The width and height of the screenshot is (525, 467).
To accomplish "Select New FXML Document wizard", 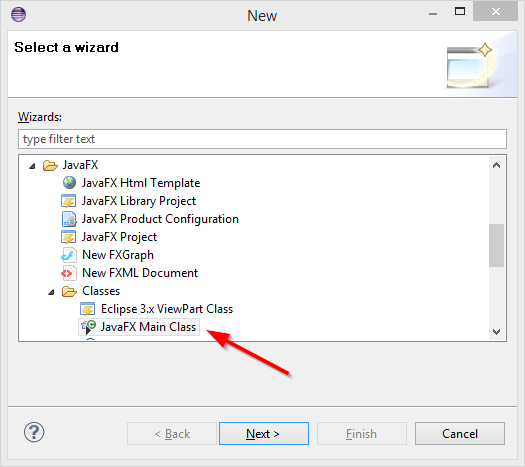I will tap(140, 273).
